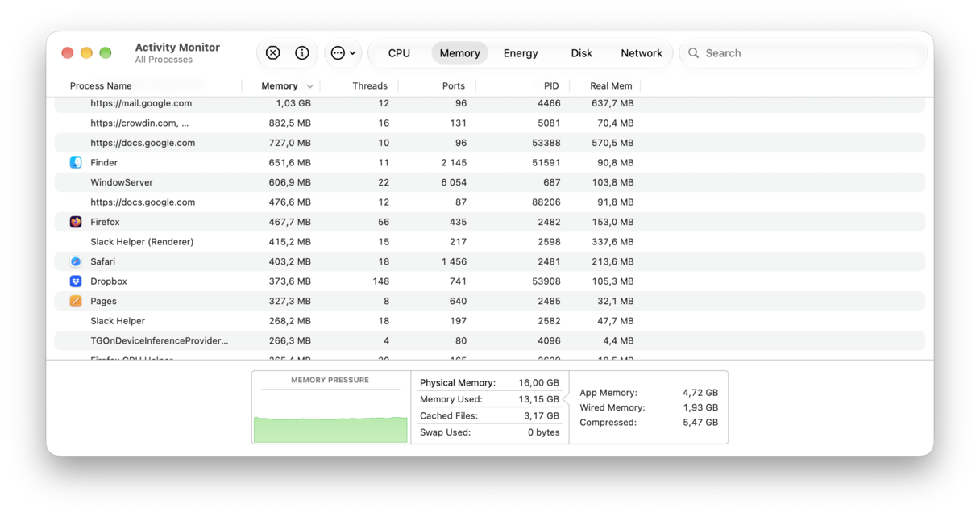The height and width of the screenshot is (517, 980).
Task: Select the Finder process name
Action: 104,163
